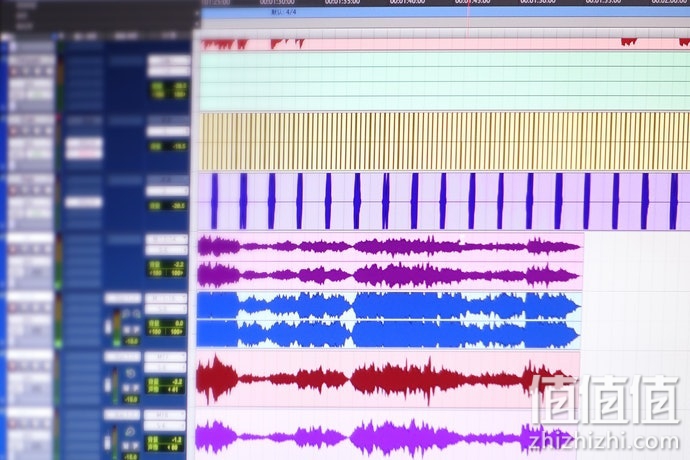
Task: Select the purple stereo waveform clip
Action: coord(390,261)
